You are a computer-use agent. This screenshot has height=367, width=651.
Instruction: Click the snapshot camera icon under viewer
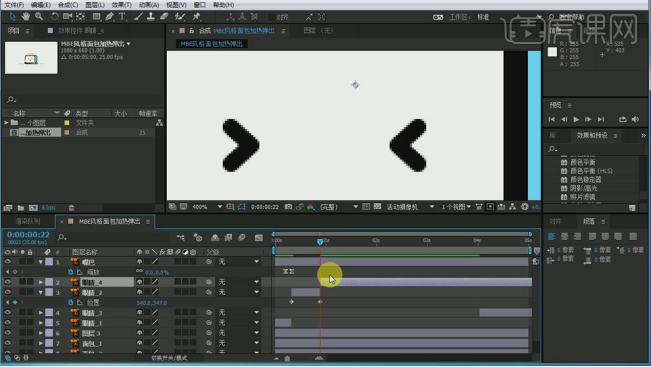tap(288, 206)
